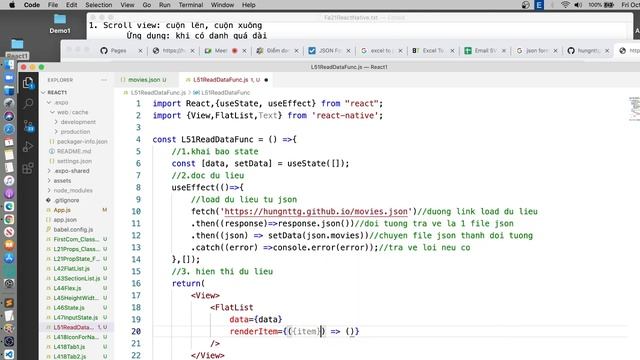
Task: Close the Pages browser tab
Action: tap(140, 51)
